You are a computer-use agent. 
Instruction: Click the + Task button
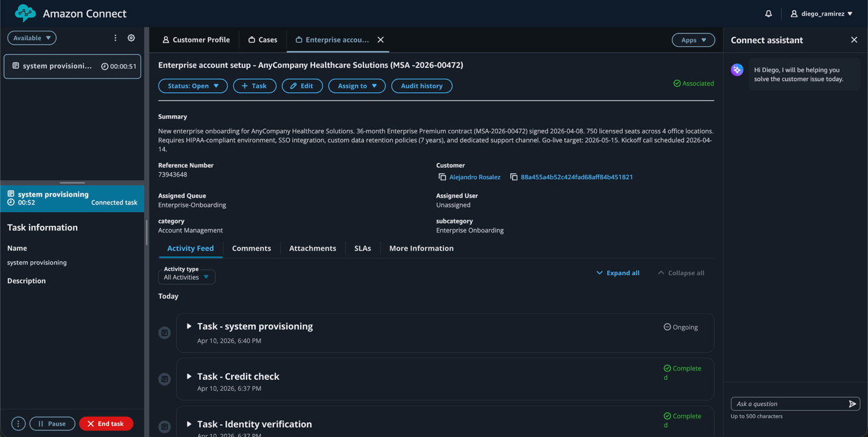255,86
